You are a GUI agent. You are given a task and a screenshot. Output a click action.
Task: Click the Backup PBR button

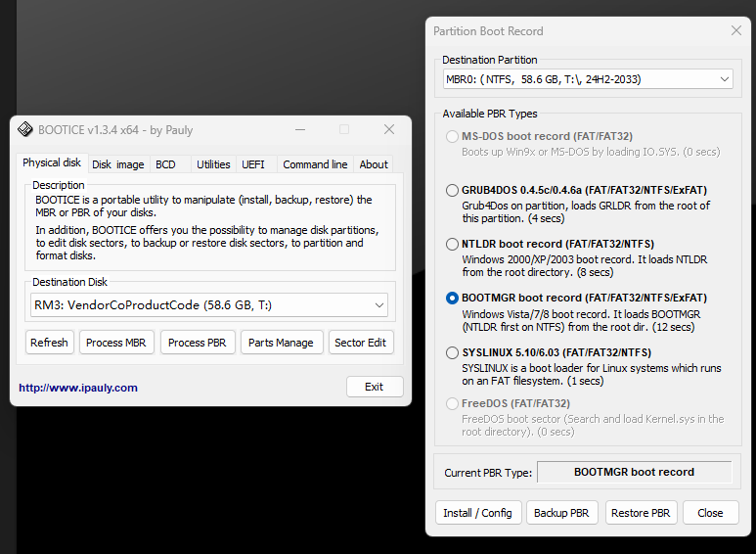click(561, 513)
